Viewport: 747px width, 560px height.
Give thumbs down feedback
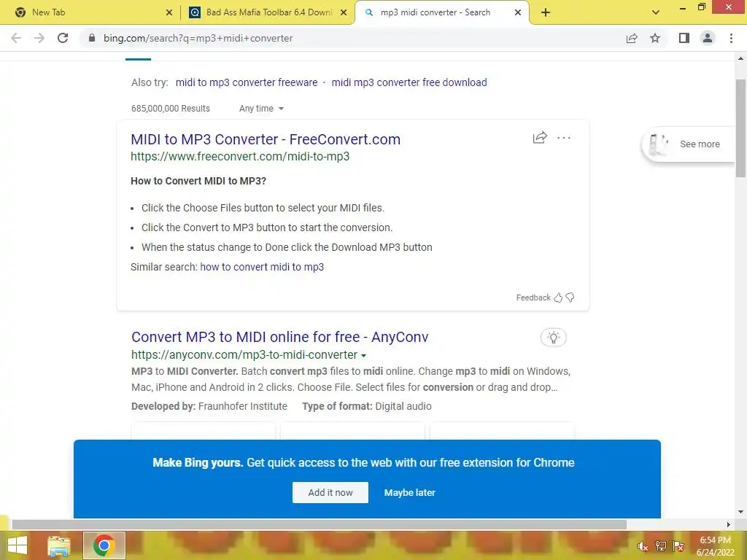(x=570, y=297)
